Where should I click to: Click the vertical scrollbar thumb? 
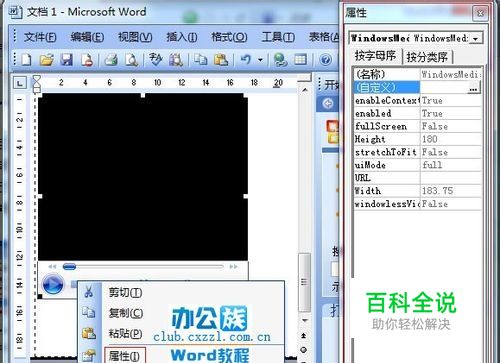[x=304, y=282]
